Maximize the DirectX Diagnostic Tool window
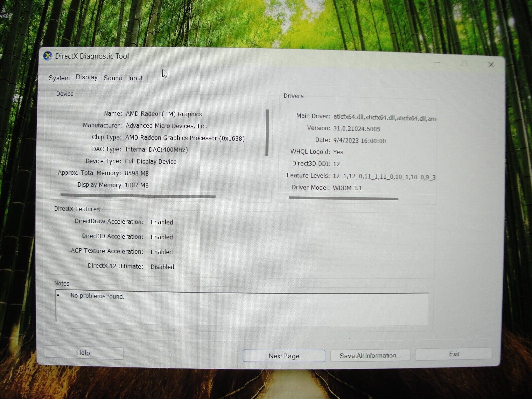This screenshot has width=532, height=399. (x=465, y=64)
